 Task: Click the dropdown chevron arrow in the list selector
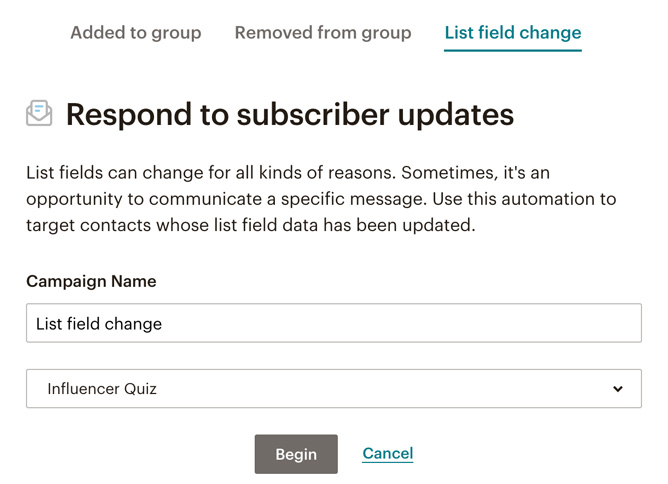(x=618, y=389)
